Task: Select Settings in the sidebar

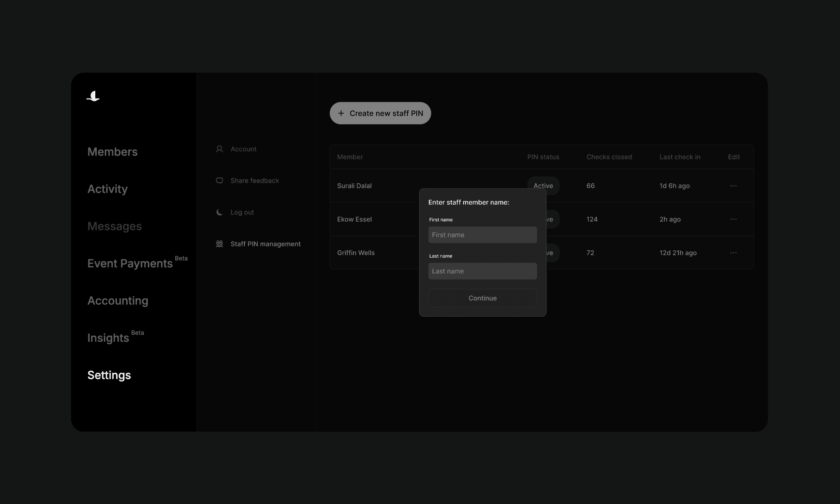Action: pos(109,375)
